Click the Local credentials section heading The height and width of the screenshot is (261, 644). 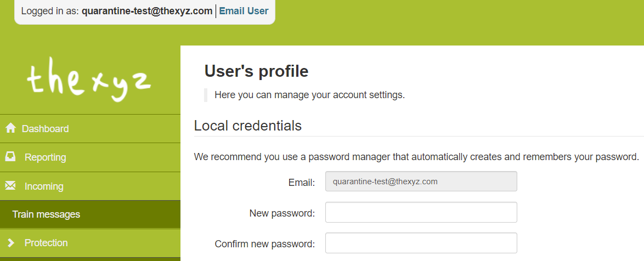click(x=247, y=126)
